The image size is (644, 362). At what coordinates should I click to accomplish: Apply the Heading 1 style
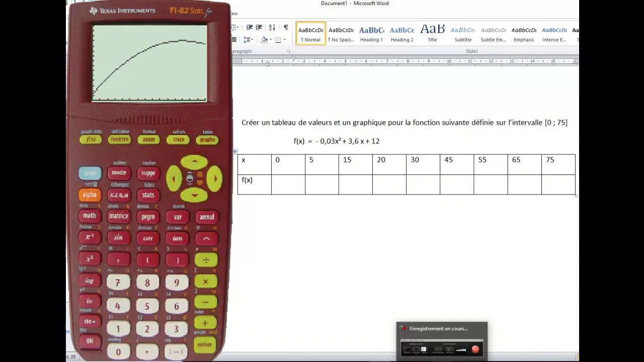tap(371, 33)
